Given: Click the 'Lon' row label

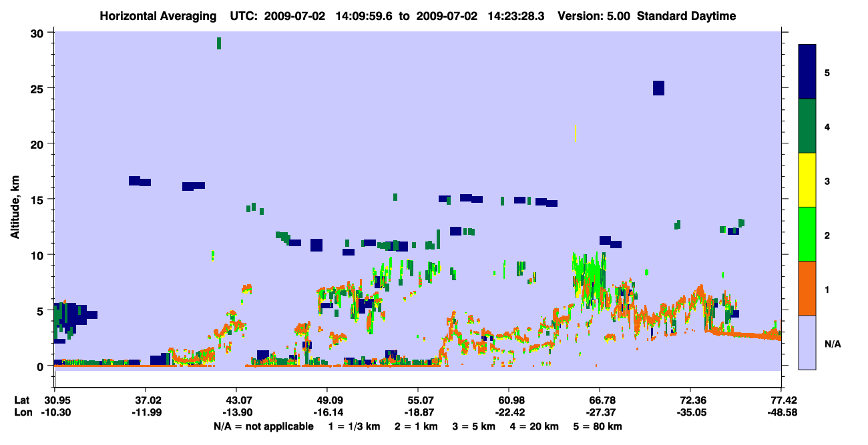Looking at the screenshot, I should pos(22,413).
